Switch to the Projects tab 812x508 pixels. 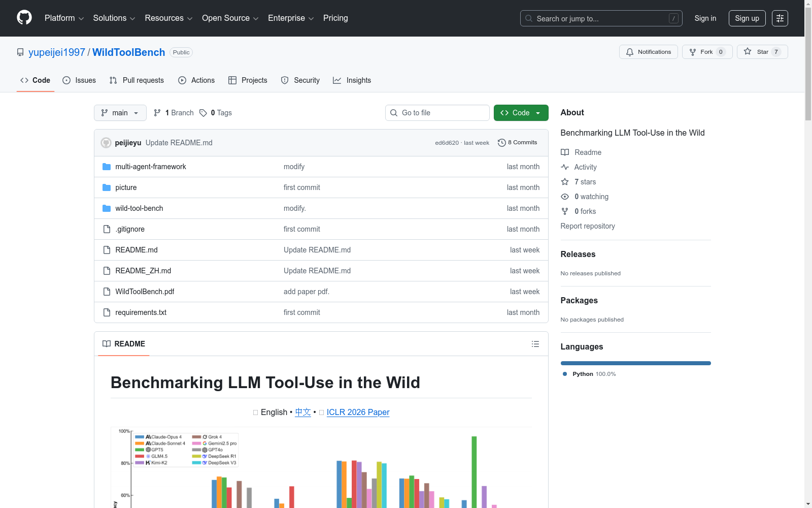[248, 80]
